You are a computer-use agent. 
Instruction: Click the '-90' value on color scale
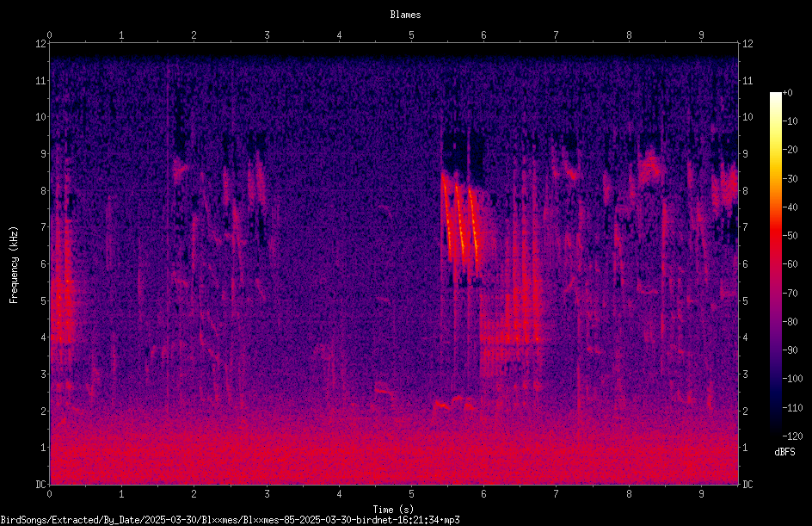tap(790, 350)
